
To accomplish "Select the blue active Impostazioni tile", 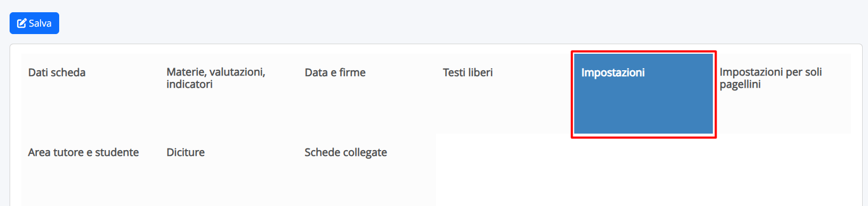I will click(x=644, y=93).
